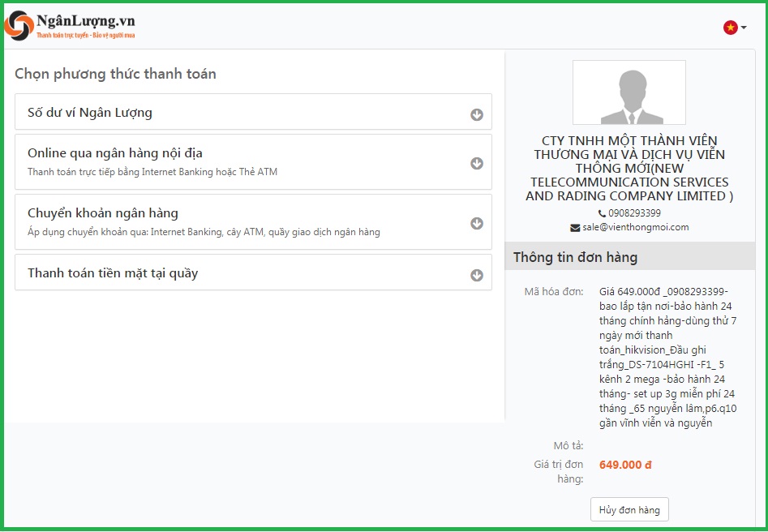Click the Vietnam flag language icon
Image resolution: width=768 pixels, height=532 pixels.
(731, 28)
